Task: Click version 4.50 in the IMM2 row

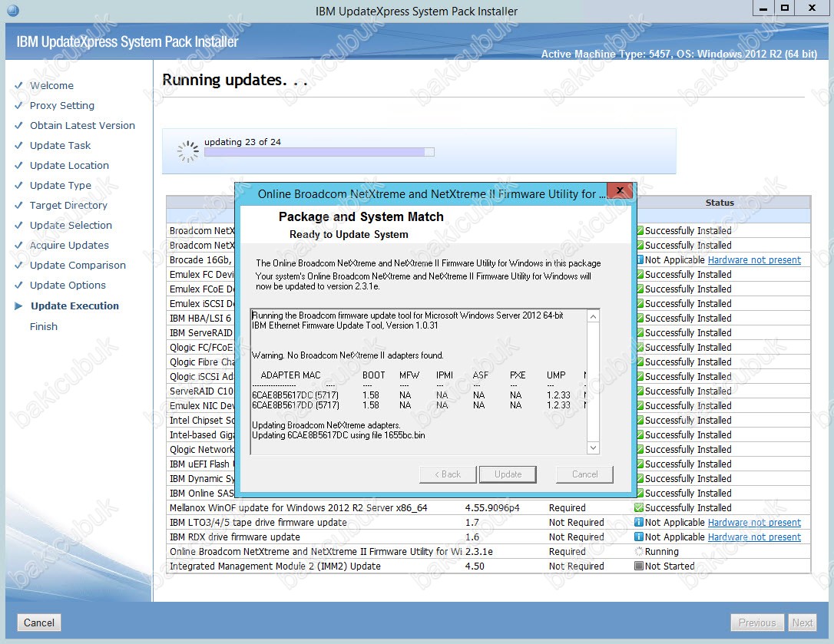Action: point(475,566)
